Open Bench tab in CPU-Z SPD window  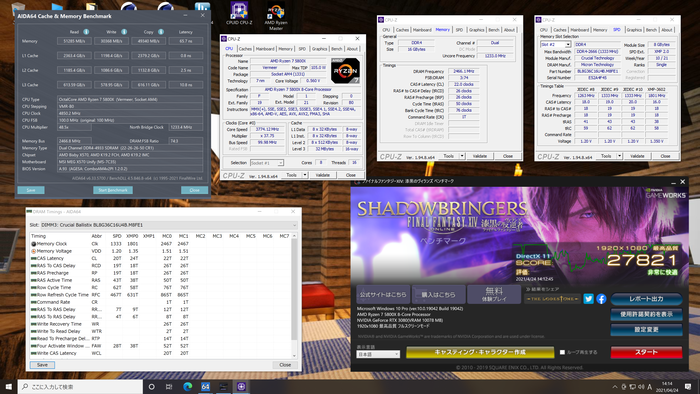pyautogui.click(x=651, y=30)
